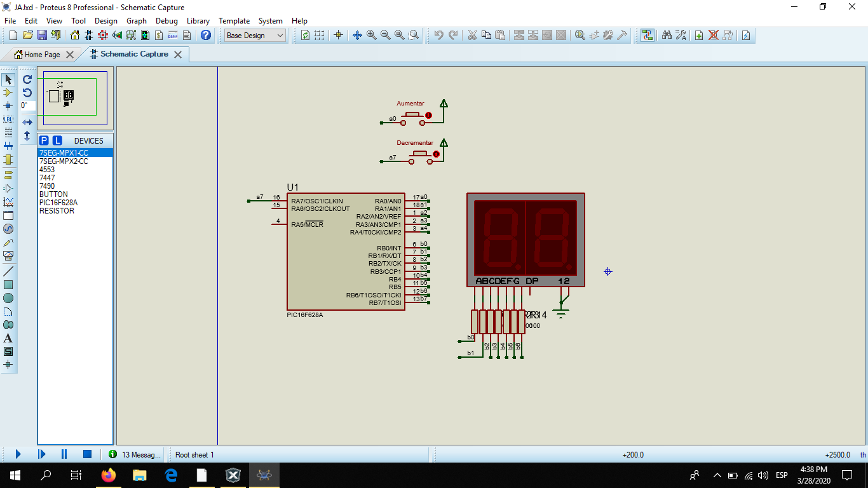This screenshot has height=488, width=868.
Task: Flip horizontally with the X-mirror icon
Action: click(27, 122)
